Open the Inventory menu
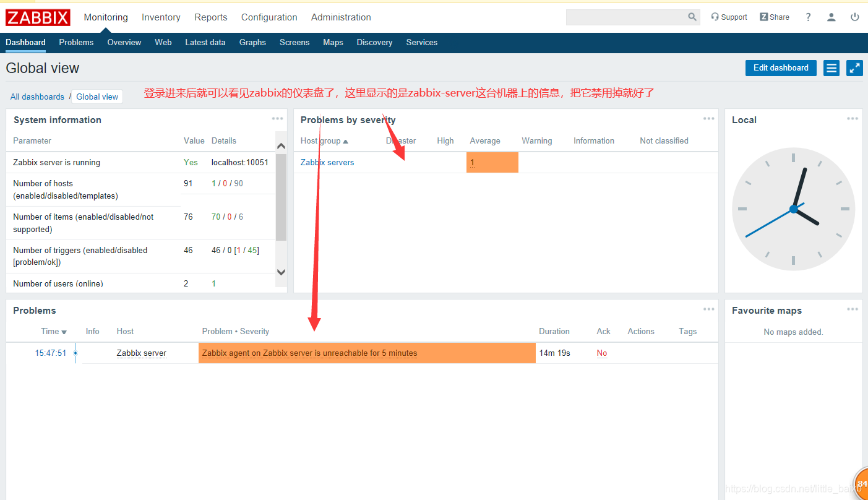 pos(161,17)
